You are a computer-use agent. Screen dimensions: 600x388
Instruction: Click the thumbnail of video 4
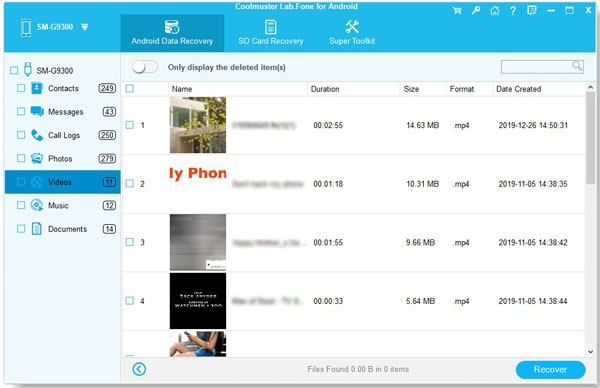tap(198, 301)
